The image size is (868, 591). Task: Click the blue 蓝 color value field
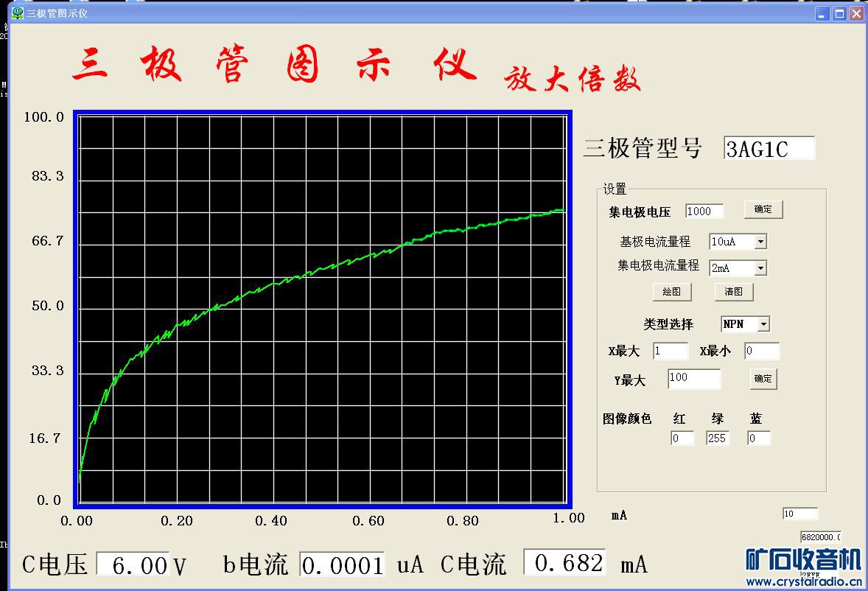[759, 438]
